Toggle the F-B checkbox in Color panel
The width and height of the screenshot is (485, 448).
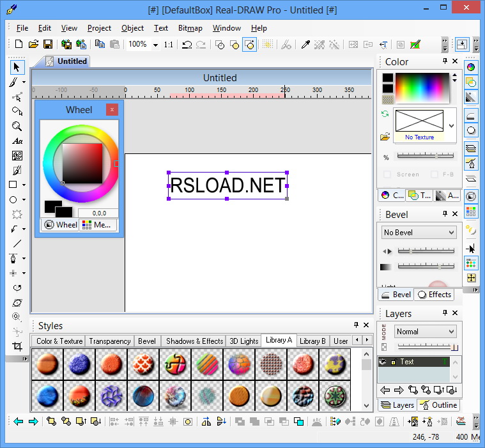pos(435,174)
